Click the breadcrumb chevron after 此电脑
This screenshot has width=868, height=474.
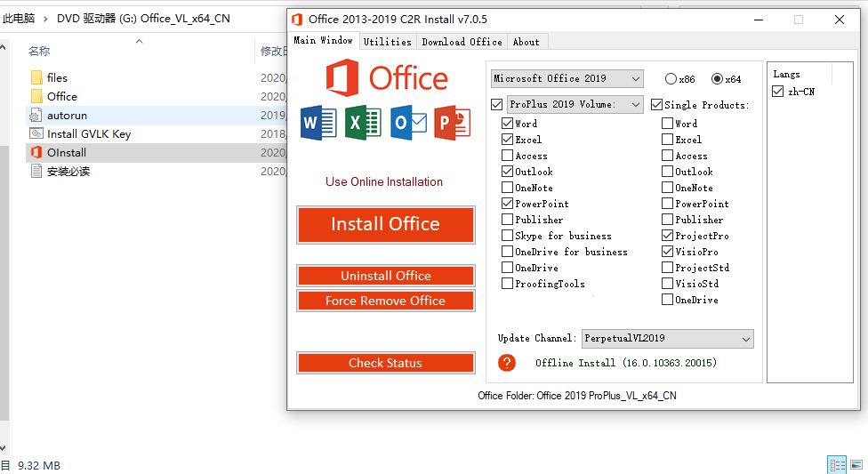[46, 19]
